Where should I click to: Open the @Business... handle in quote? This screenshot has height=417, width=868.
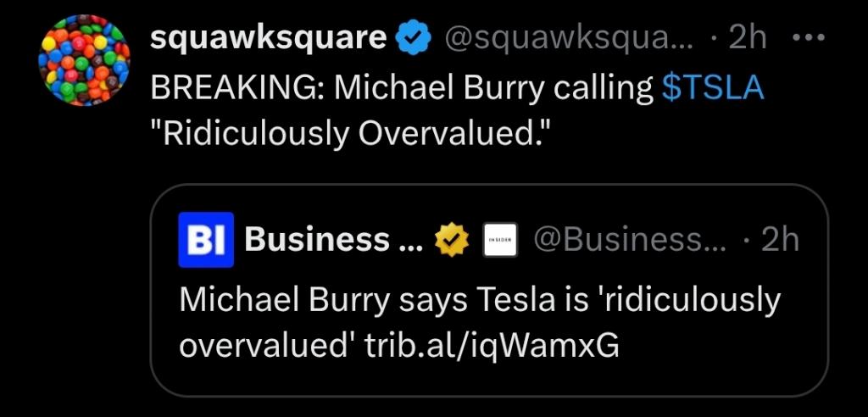630,242
